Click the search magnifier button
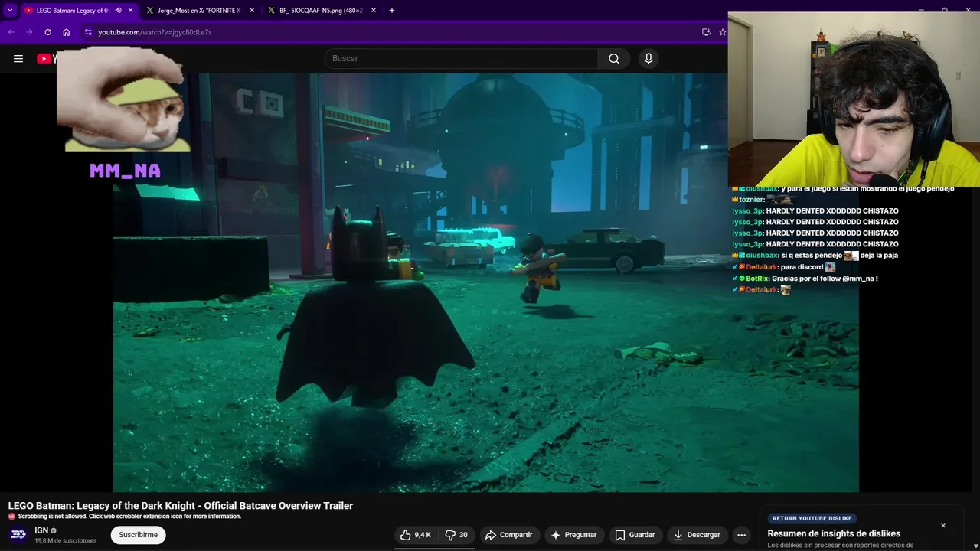The image size is (980, 551). [x=614, y=59]
